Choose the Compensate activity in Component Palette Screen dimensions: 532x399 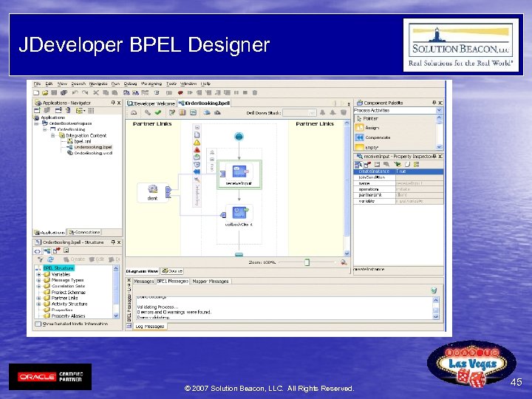[373, 137]
